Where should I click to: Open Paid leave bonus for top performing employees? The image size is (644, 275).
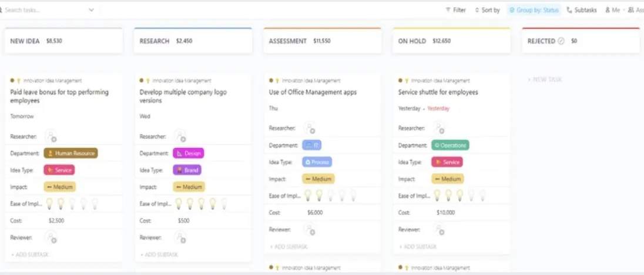59,96
